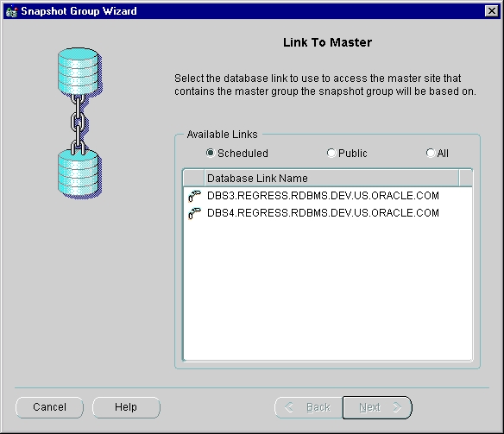This screenshot has width=504, height=434.
Task: Click the narrow rightmost column header cell
Action: [x=465, y=178]
